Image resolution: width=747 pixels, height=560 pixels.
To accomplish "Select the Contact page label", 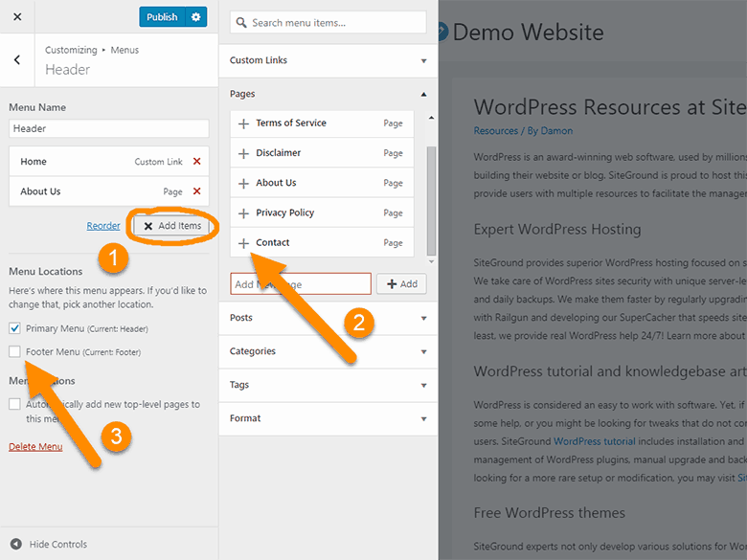I will pos(273,242).
